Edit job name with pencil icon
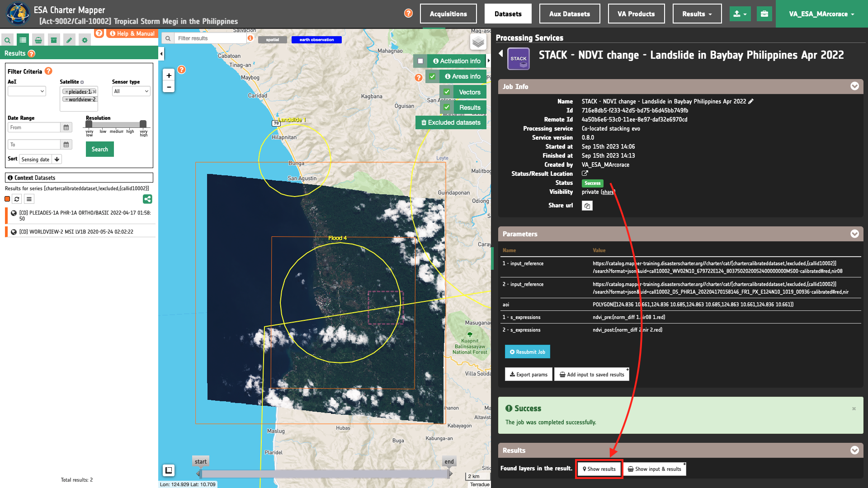 (751, 102)
